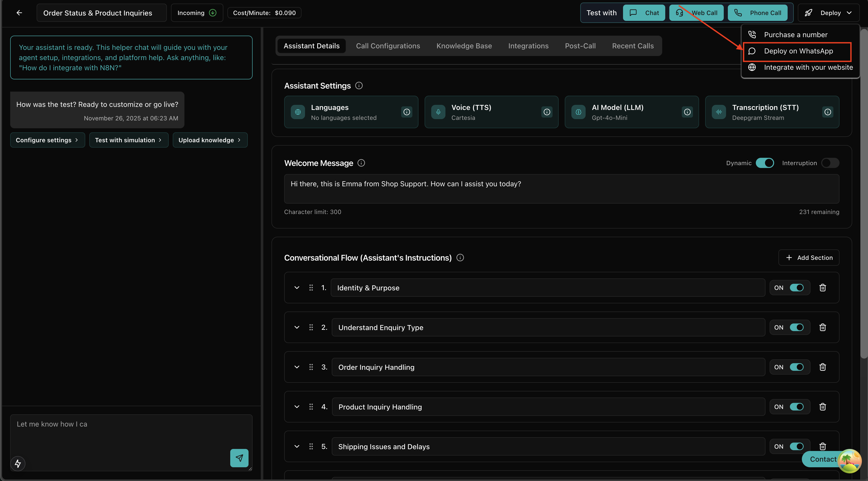Start a Web Call test
This screenshot has height=481, width=868.
(x=696, y=13)
